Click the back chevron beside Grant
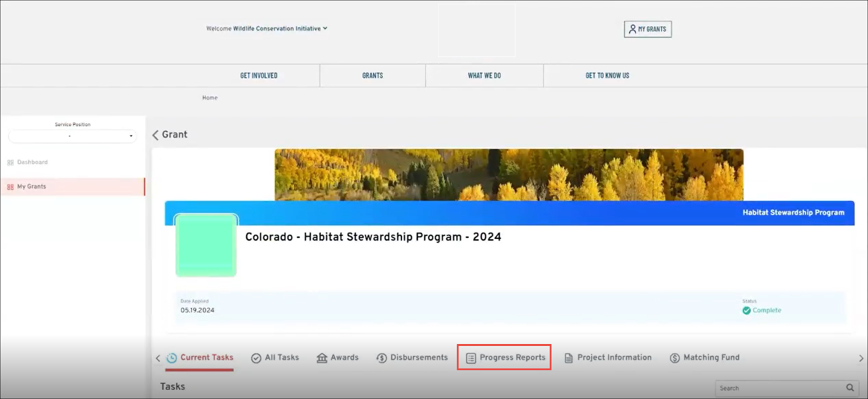 click(x=156, y=135)
